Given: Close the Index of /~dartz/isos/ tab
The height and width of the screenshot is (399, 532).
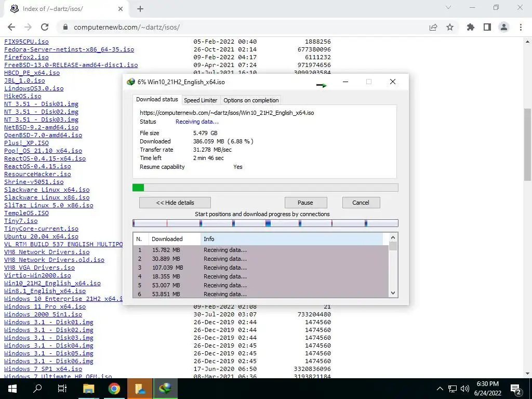Looking at the screenshot, I should pyautogui.click(x=121, y=9).
